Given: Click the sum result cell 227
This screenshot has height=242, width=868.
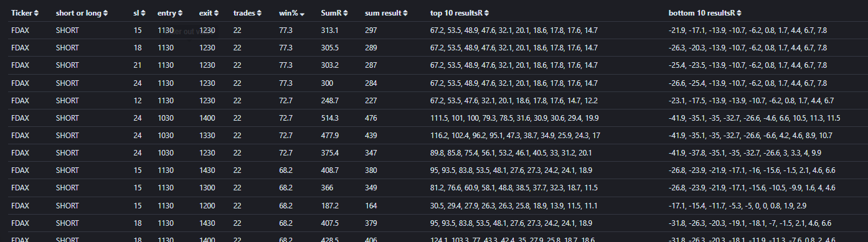Looking at the screenshot, I should point(371,100).
